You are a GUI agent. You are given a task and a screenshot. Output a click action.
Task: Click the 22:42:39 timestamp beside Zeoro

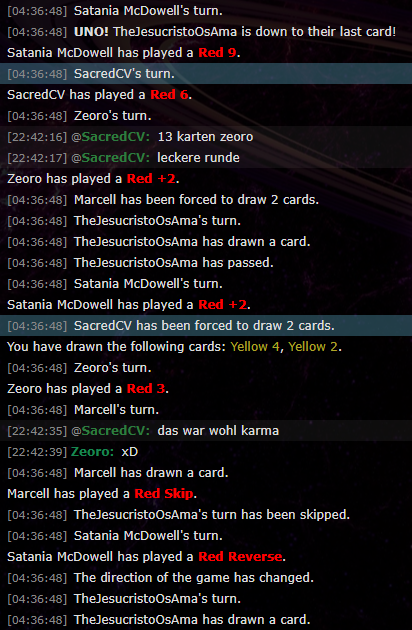click(37, 452)
